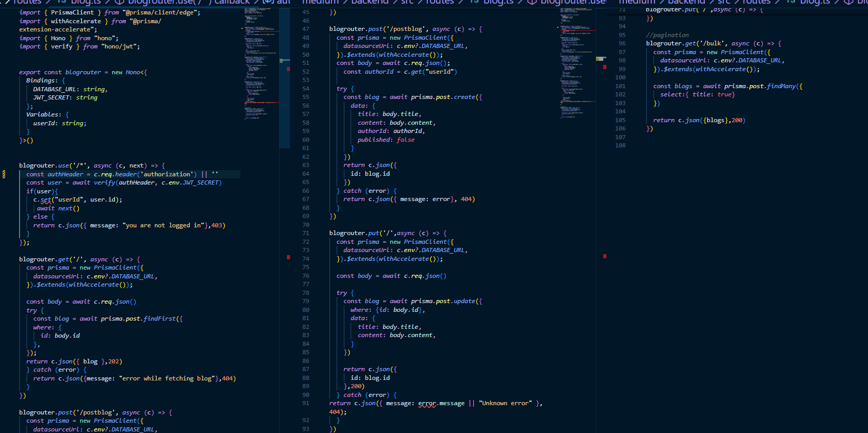Click line number 71 in middle editor
Image resolution: width=868 pixels, height=433 pixels.
tap(306, 233)
